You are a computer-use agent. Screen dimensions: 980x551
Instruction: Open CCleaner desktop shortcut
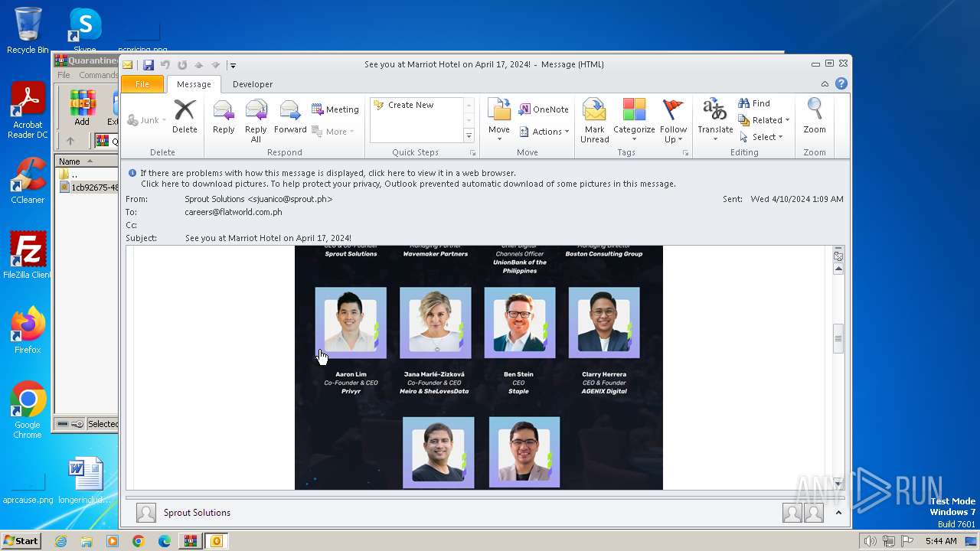click(28, 181)
